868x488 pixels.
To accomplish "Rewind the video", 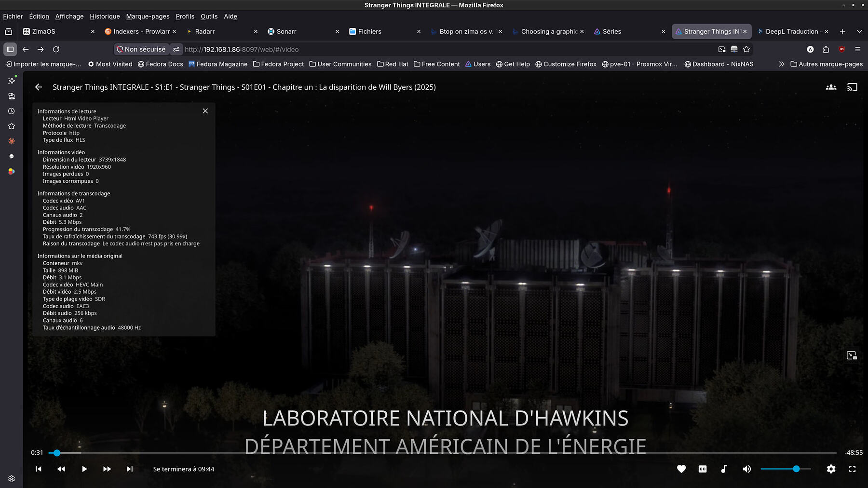I will coord(61,469).
